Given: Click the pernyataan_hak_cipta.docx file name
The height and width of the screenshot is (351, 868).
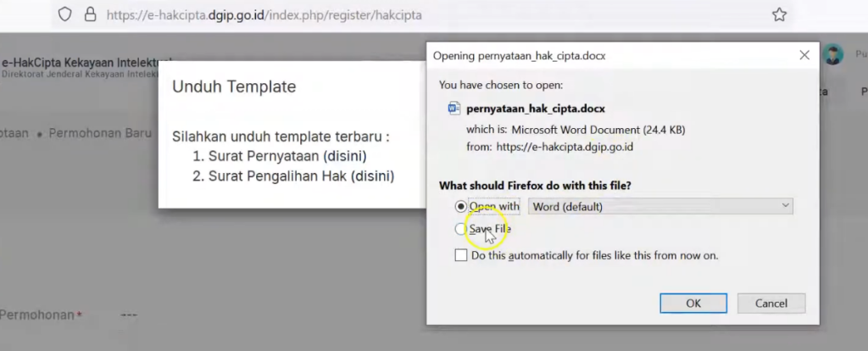Looking at the screenshot, I should coord(536,109).
